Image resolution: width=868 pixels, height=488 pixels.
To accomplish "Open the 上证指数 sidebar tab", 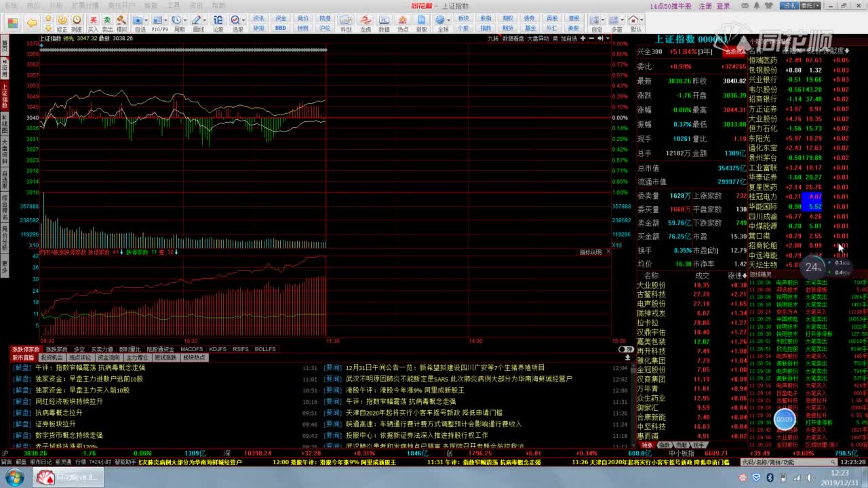I will pos(4,96).
